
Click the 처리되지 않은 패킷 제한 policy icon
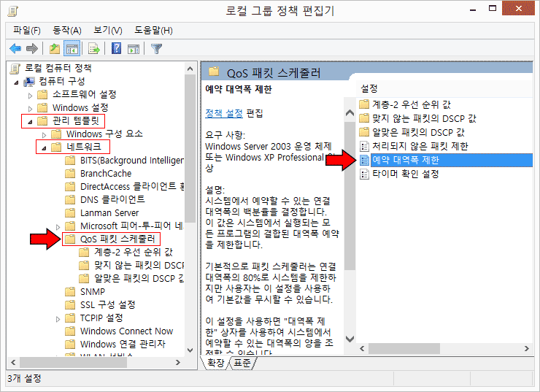point(364,147)
